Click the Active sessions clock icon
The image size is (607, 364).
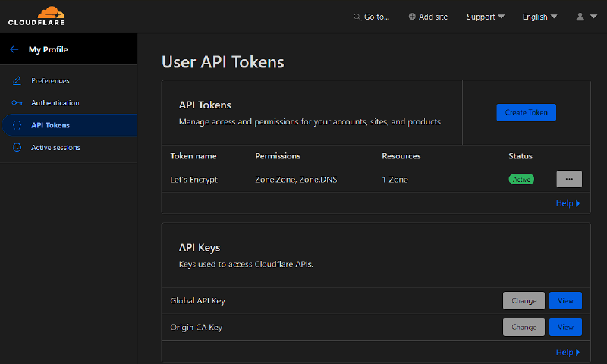coord(17,147)
